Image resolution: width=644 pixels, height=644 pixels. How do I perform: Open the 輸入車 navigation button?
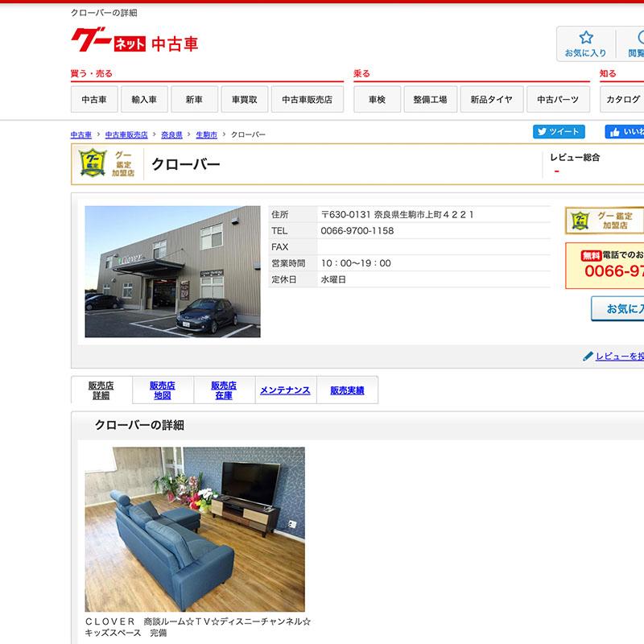click(x=144, y=99)
